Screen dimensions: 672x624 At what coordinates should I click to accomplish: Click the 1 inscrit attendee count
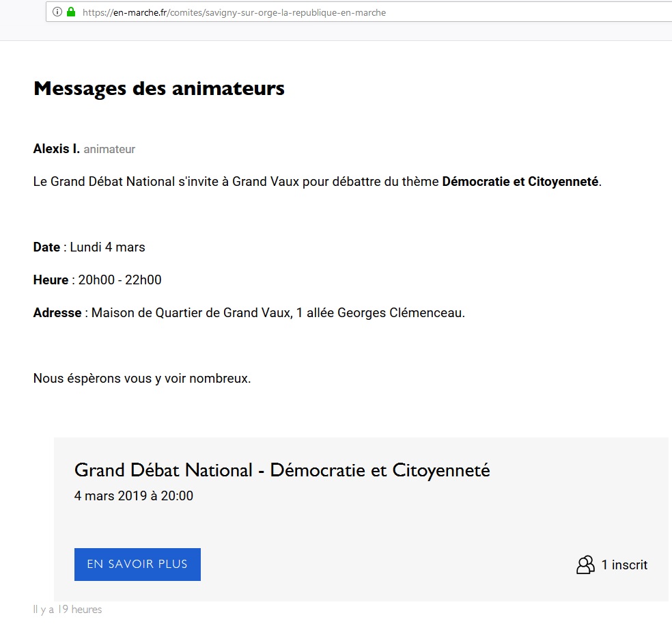click(x=624, y=565)
